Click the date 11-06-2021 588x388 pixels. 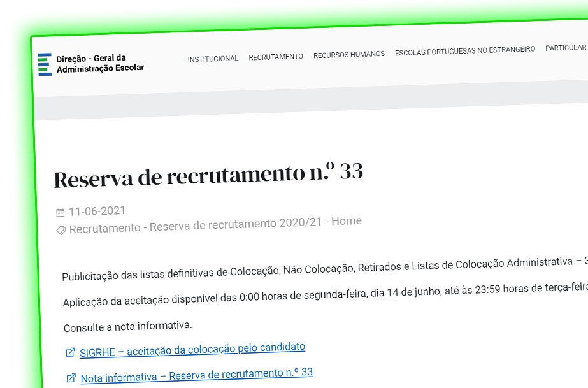click(x=97, y=210)
